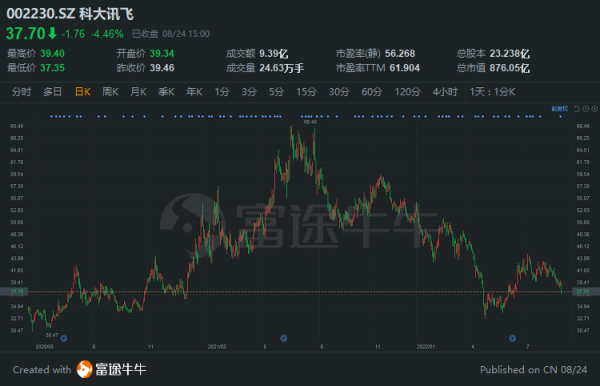The image size is (600, 386).
Task: Zoom in the chart with plus icon
Action: [595, 109]
